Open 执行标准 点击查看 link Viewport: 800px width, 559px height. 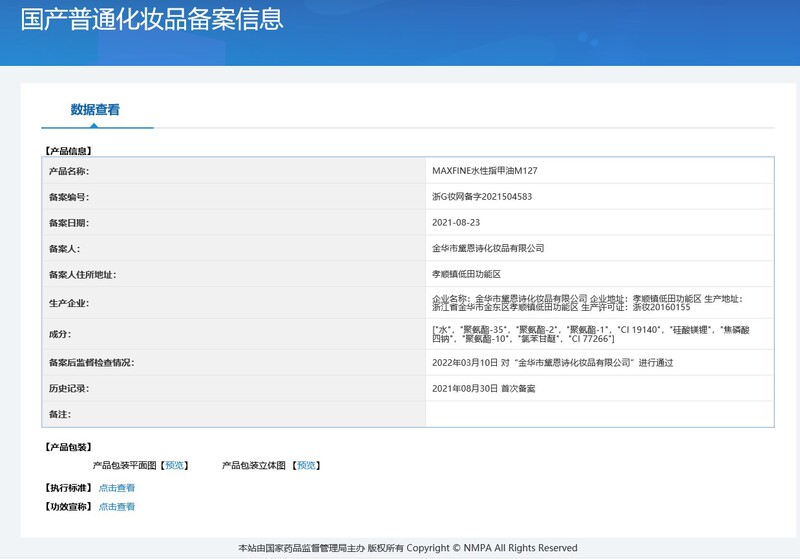point(117,488)
